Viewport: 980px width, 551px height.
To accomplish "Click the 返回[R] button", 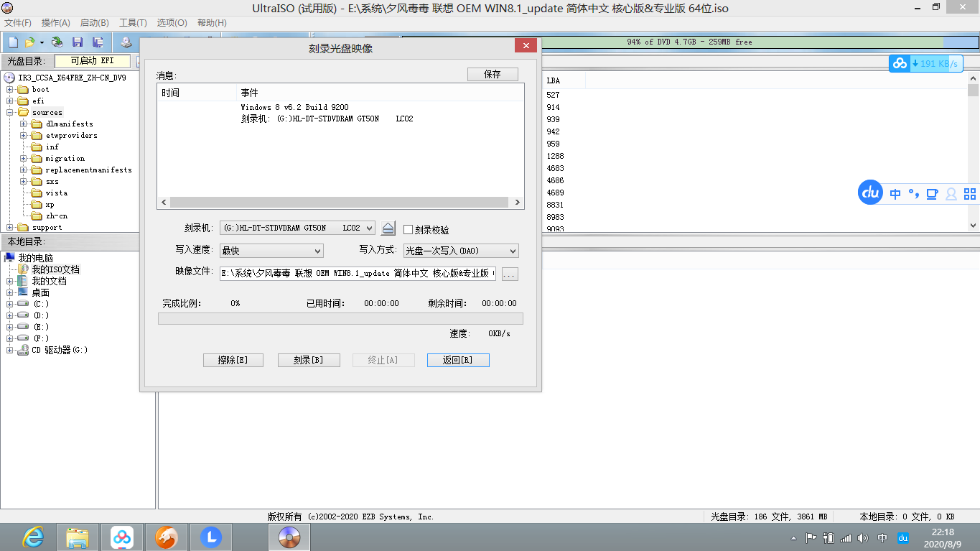I will coord(458,360).
